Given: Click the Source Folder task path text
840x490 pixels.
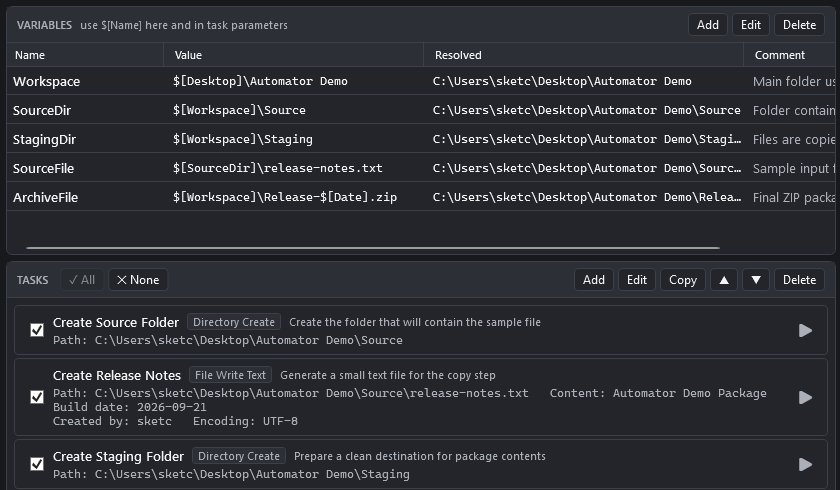Looking at the screenshot, I should pos(228,340).
